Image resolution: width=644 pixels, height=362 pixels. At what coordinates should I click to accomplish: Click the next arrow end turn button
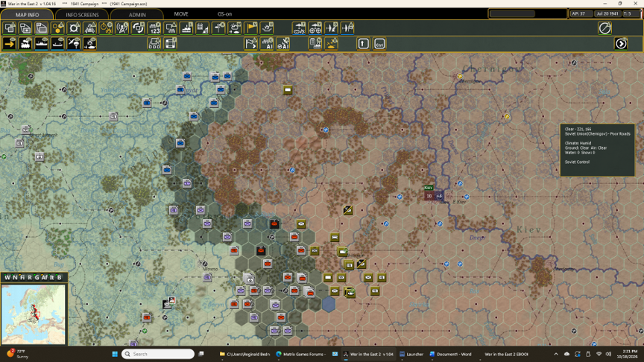[621, 43]
